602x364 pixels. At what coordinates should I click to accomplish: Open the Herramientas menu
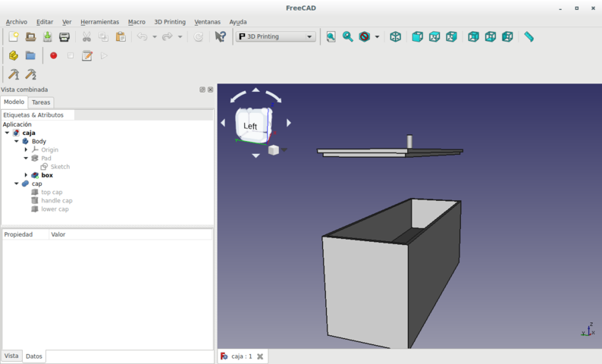(100, 22)
